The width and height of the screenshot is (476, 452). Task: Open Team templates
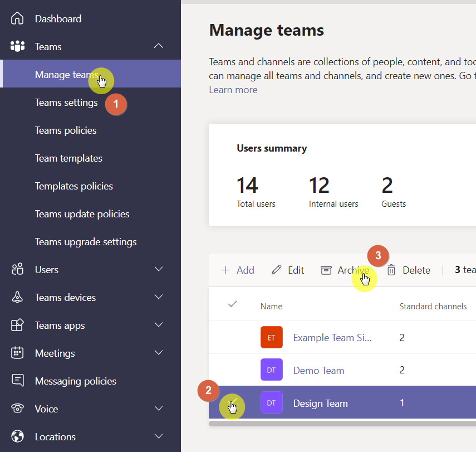(x=68, y=158)
